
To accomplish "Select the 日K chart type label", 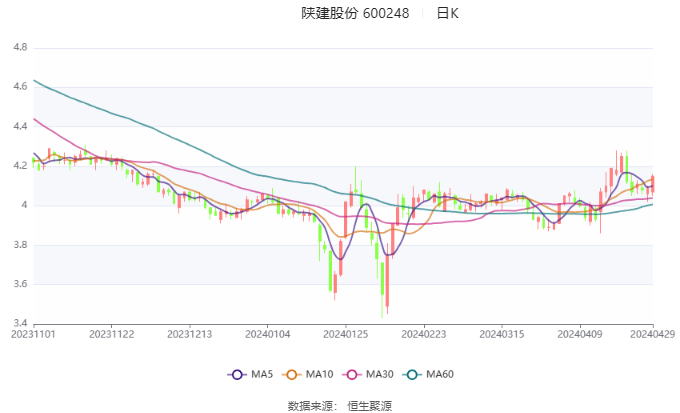I will (x=448, y=13).
